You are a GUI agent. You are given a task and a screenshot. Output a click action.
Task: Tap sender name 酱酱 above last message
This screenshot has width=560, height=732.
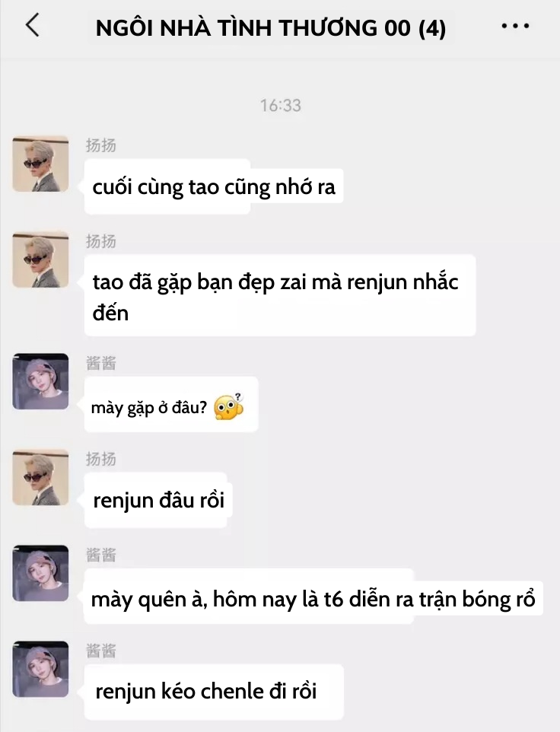[x=100, y=651]
